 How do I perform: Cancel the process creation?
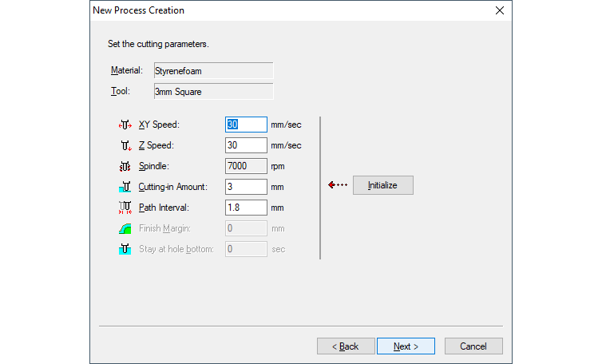click(473, 346)
